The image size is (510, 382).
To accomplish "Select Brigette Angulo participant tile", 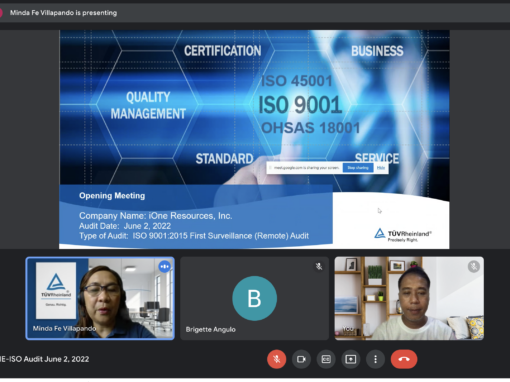I will click(254, 298).
